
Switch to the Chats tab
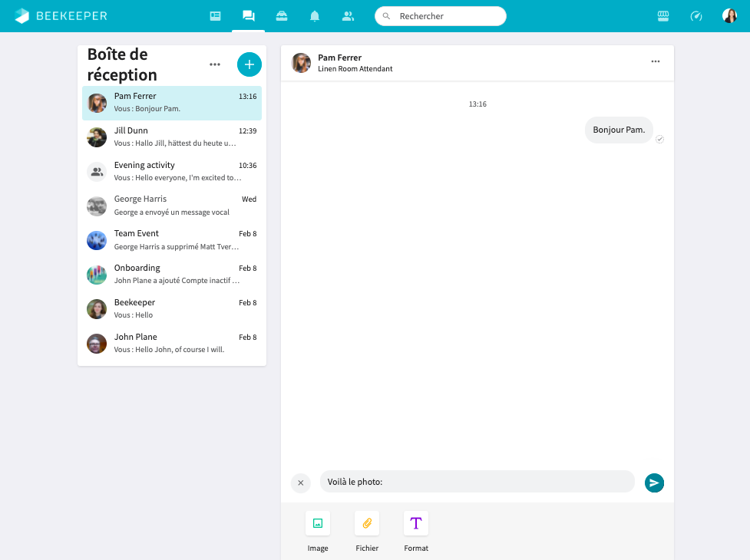(x=247, y=15)
